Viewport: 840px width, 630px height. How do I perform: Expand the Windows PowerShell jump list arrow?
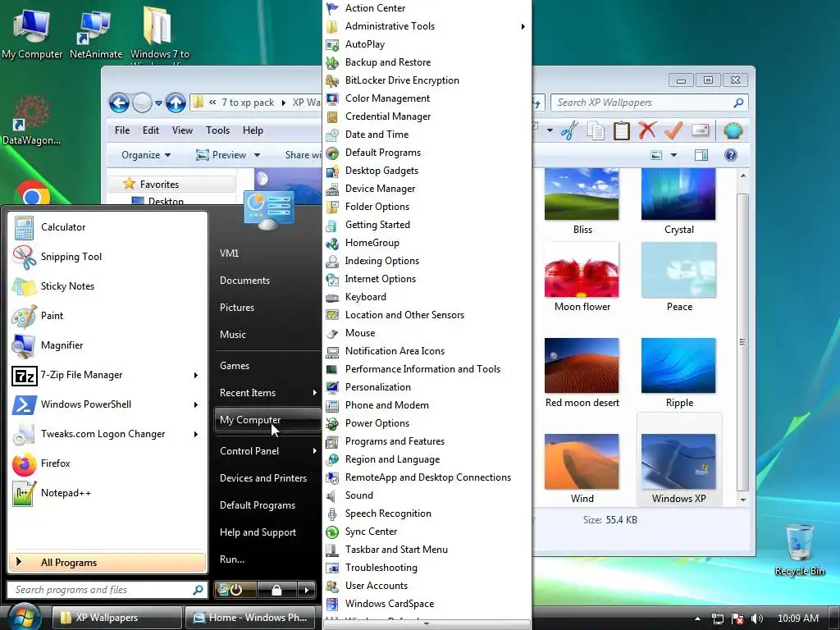tap(196, 404)
